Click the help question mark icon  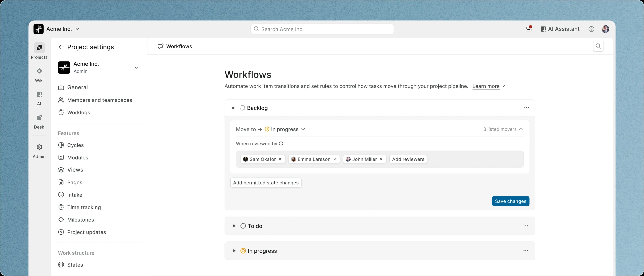[x=591, y=29]
